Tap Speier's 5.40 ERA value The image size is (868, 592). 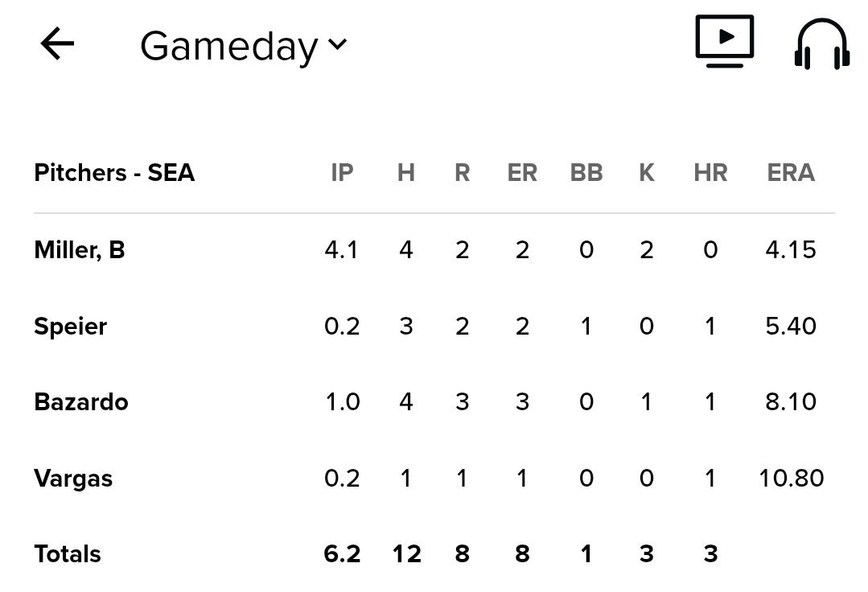791,327
